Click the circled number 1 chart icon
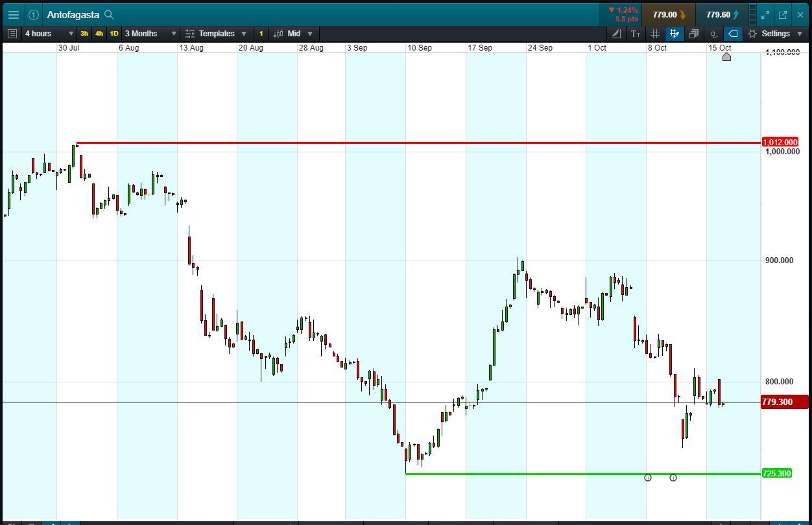This screenshot has width=812, height=525. pos(34,14)
